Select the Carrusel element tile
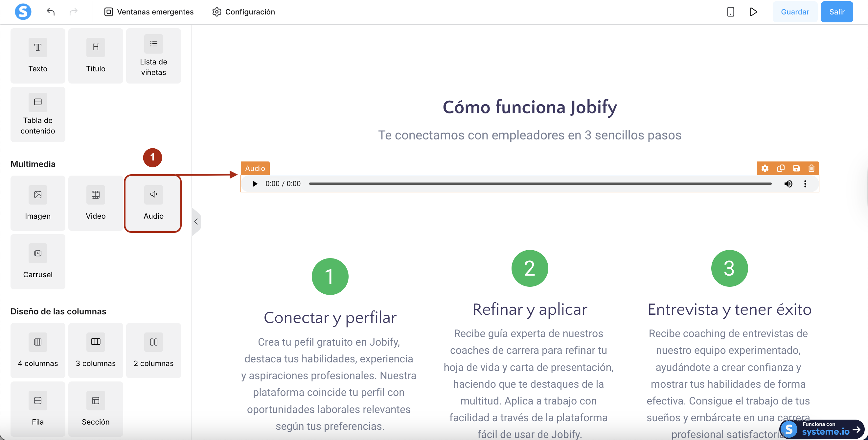The image size is (868, 440). coord(38,261)
